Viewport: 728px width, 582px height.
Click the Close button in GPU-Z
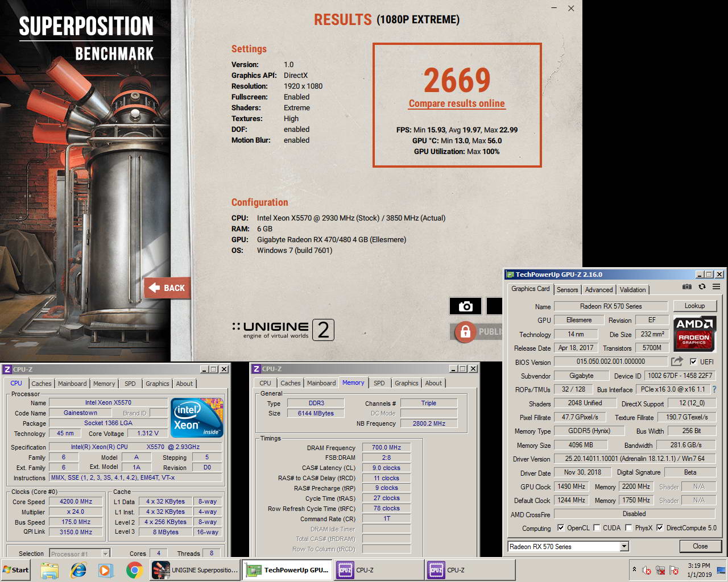click(700, 546)
